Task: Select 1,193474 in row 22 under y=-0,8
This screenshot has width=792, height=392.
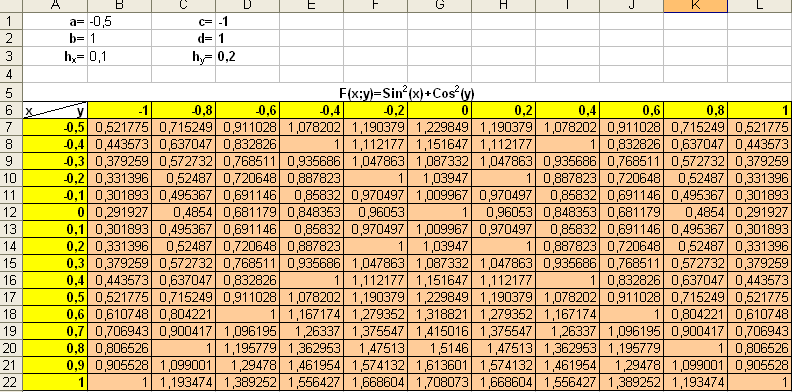Action: pos(184,382)
